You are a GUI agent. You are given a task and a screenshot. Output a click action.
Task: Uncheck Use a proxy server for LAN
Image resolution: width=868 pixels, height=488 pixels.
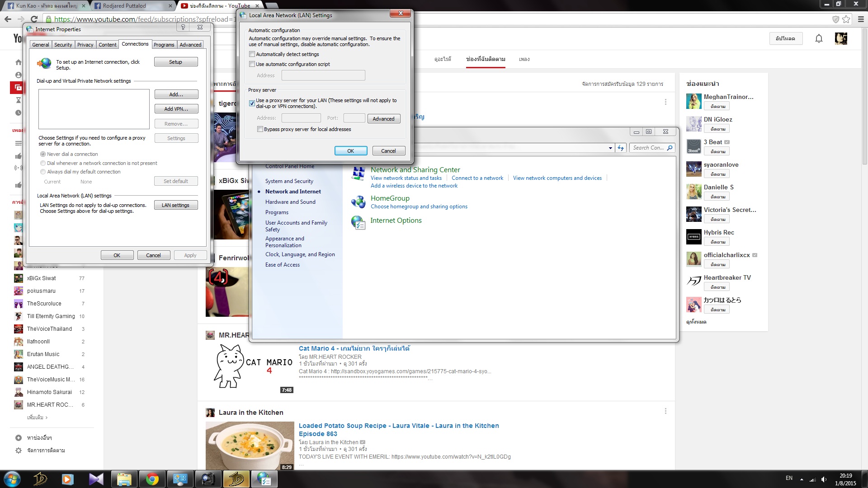coord(252,103)
